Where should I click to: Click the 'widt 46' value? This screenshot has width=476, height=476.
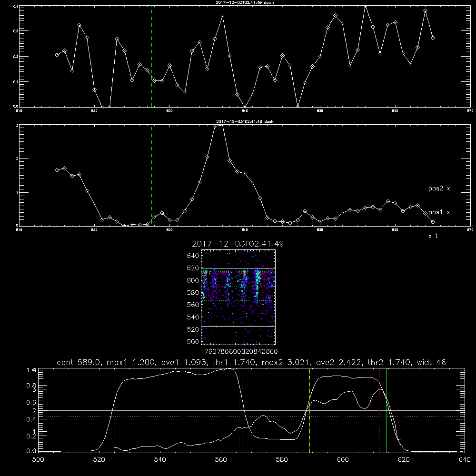coord(431,362)
